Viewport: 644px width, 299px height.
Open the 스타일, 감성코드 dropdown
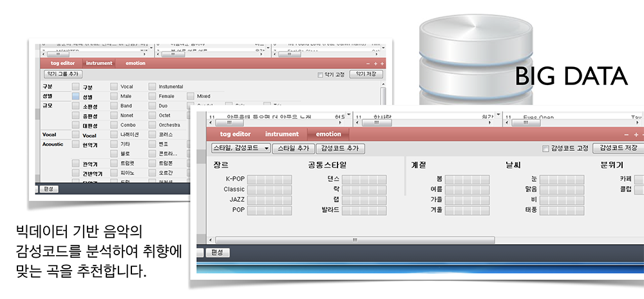point(241,149)
